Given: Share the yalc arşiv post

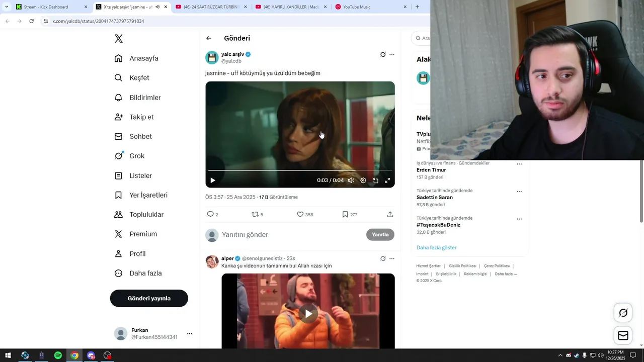Looking at the screenshot, I should coord(390,214).
